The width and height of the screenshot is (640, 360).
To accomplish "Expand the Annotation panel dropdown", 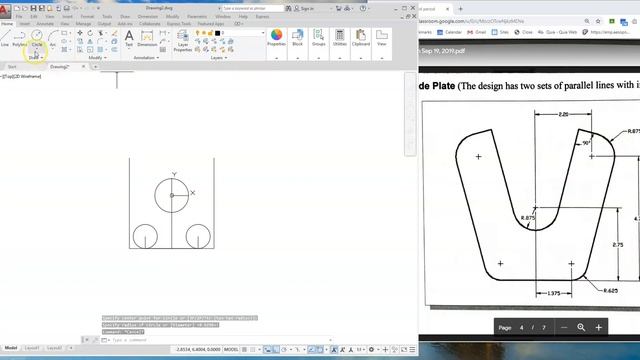I will click(146, 58).
